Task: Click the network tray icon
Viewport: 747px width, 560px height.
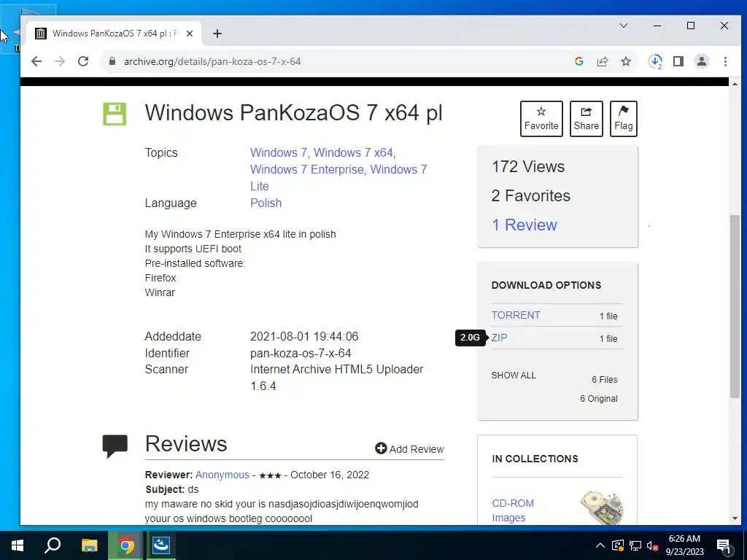Action: 635,545
